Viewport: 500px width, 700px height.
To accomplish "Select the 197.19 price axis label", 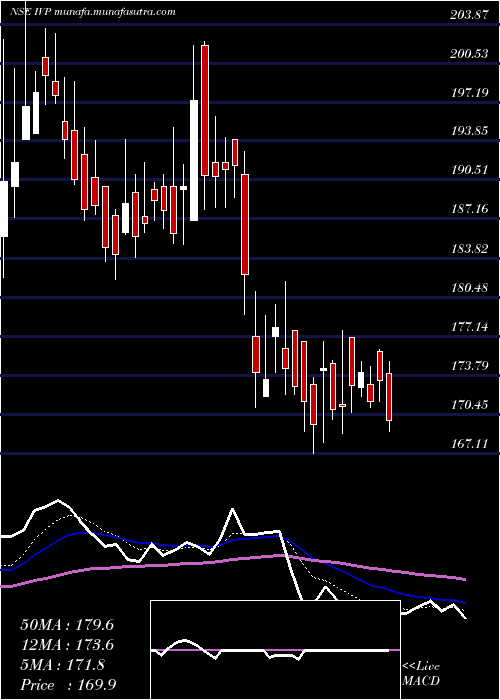I will pos(468,93).
